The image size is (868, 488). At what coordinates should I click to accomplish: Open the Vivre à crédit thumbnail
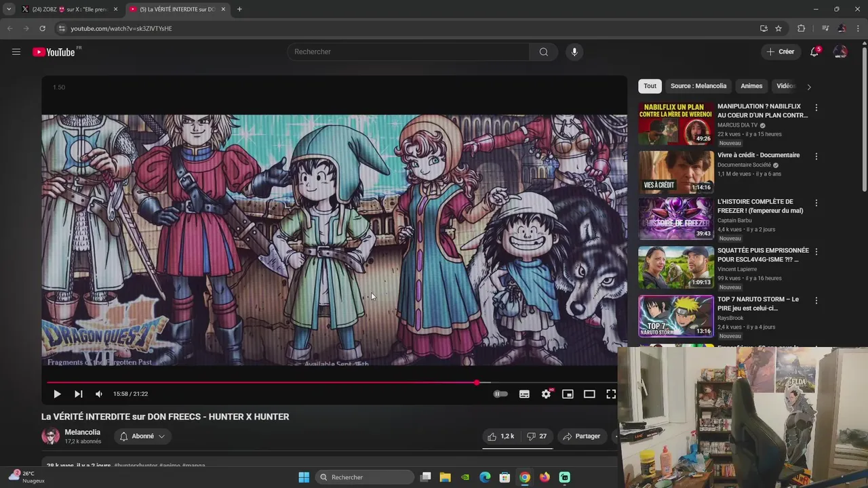click(676, 172)
